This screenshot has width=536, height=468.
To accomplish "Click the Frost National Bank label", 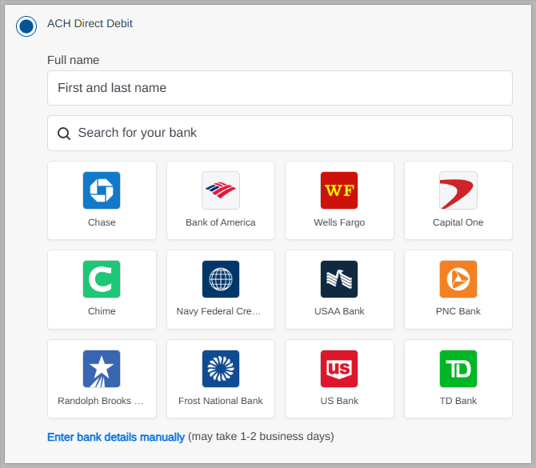I will 220,401.
